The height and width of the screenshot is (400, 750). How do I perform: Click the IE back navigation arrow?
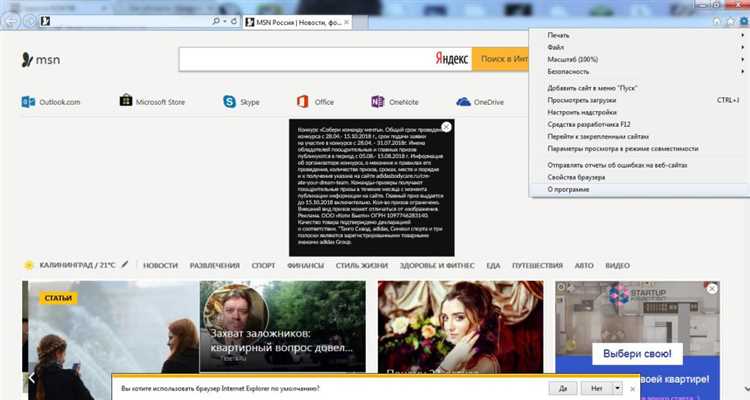tap(11, 20)
